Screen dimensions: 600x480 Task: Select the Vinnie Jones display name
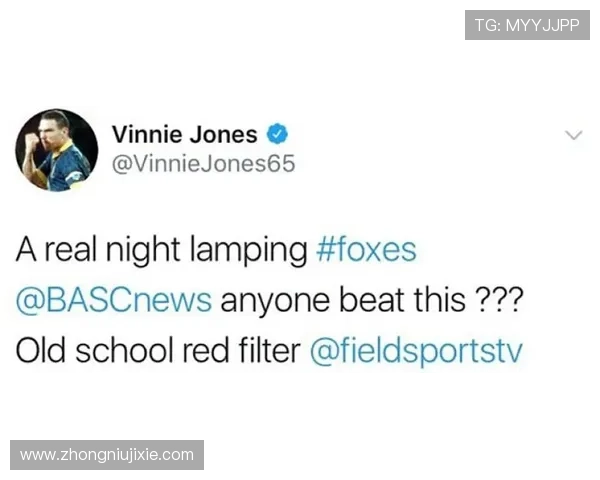click(x=184, y=134)
